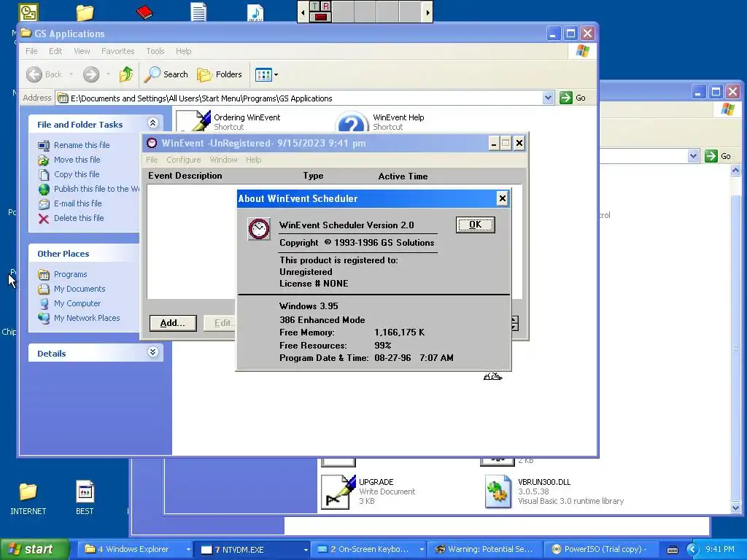Screen dimensions: 747x560
Task: Click the WinEvent title bar clock icon
Action: 152,143
